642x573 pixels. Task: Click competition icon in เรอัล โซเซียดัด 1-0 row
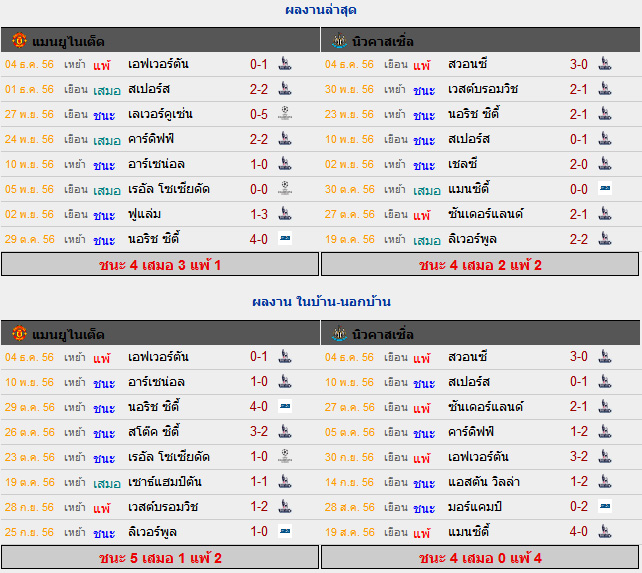click(x=285, y=456)
